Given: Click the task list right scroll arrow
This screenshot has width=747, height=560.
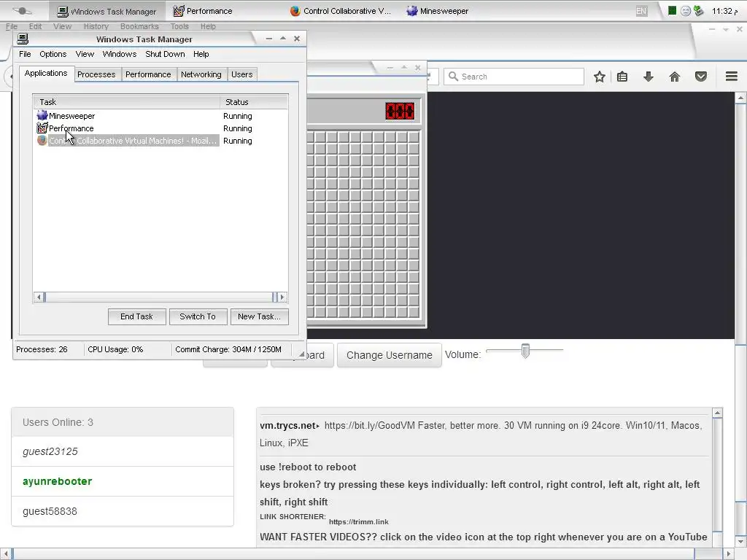Looking at the screenshot, I should pos(282,297).
